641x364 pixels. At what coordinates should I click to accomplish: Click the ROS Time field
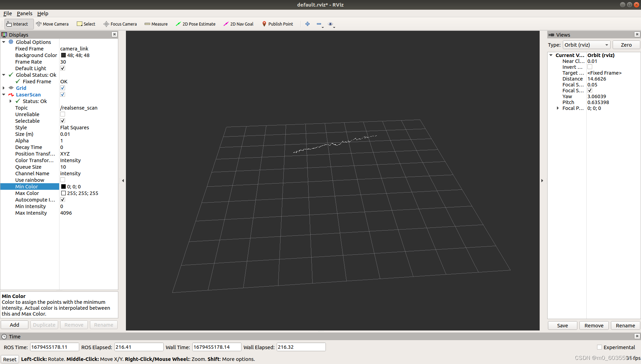[55, 347]
